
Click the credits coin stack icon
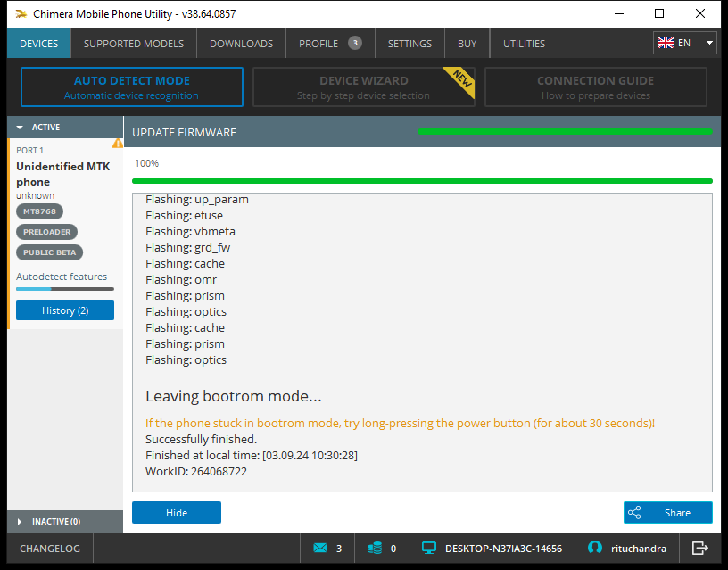coord(374,549)
